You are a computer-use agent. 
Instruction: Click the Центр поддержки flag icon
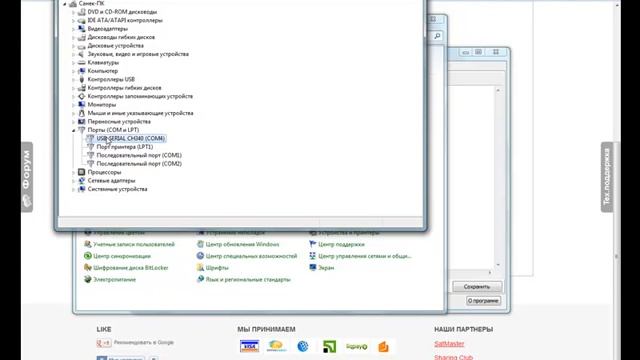(313, 244)
